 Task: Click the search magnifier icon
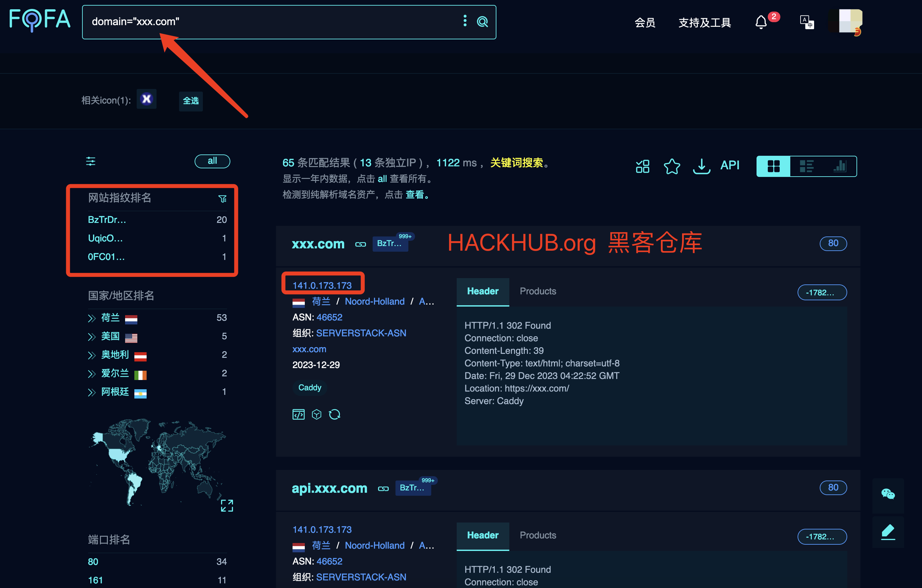point(483,21)
